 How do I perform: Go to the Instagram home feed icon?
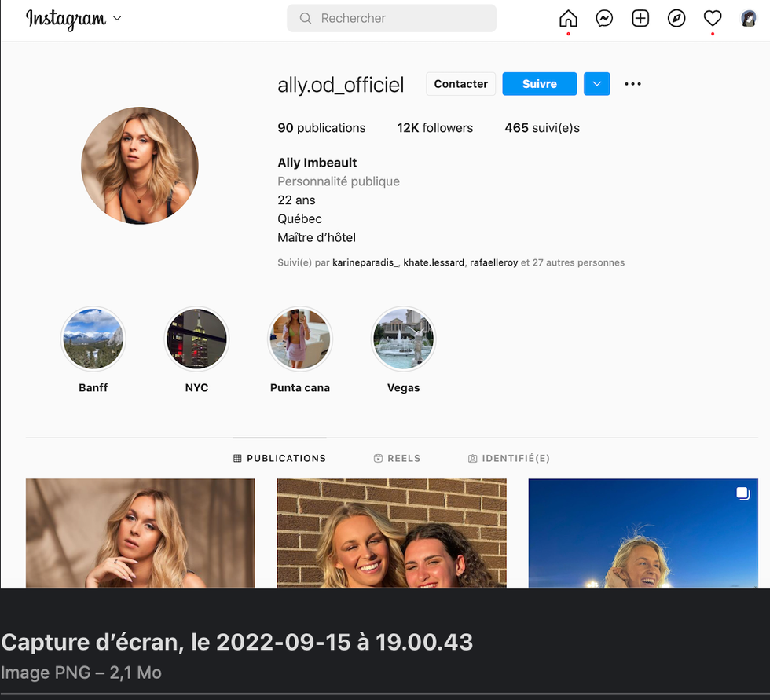(x=568, y=19)
